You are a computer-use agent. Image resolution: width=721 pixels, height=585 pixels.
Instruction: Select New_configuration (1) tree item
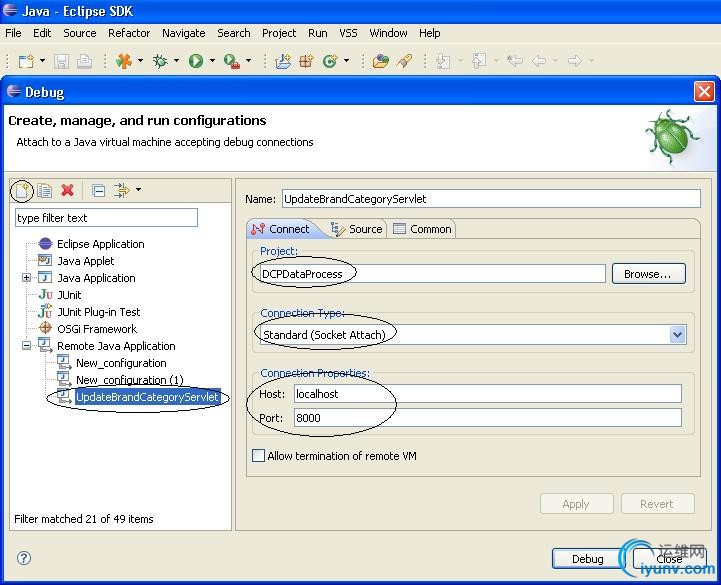tap(130, 380)
